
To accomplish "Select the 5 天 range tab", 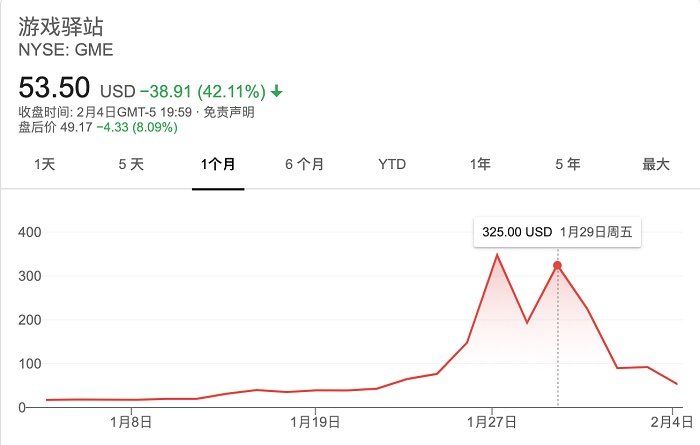I will coord(131,165).
